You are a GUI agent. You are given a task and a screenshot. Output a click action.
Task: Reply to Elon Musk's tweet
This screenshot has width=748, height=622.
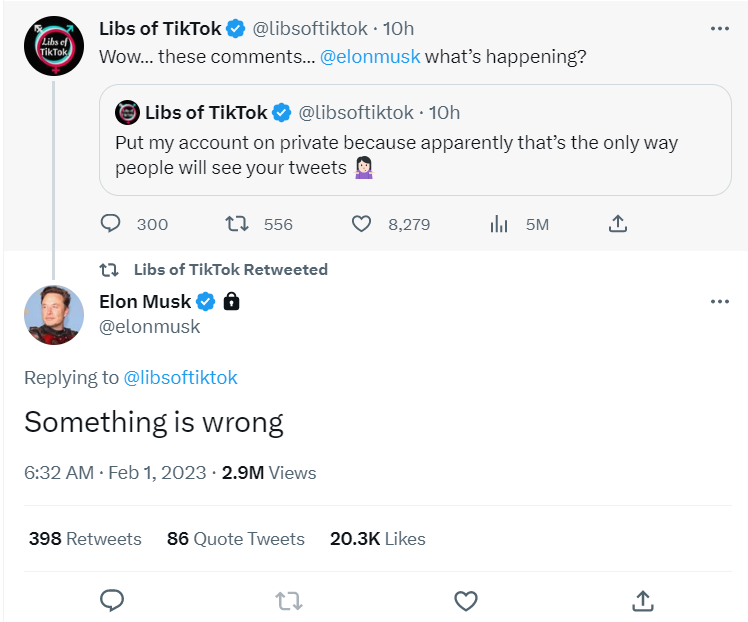point(112,600)
